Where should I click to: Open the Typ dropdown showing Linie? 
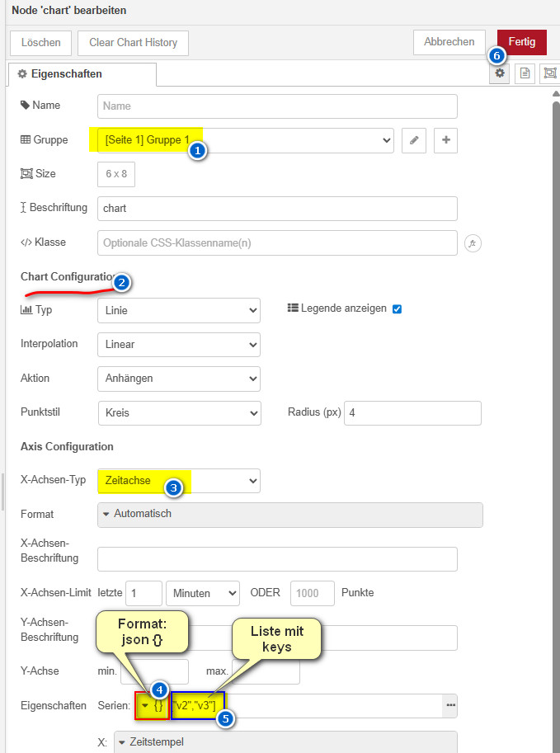pyautogui.click(x=178, y=310)
